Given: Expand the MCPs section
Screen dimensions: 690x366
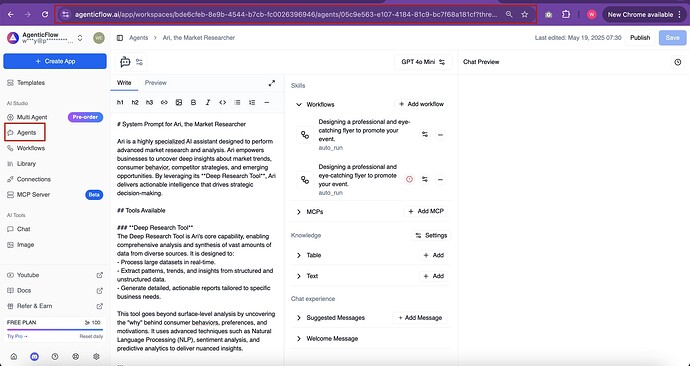Looking at the screenshot, I should [x=299, y=212].
